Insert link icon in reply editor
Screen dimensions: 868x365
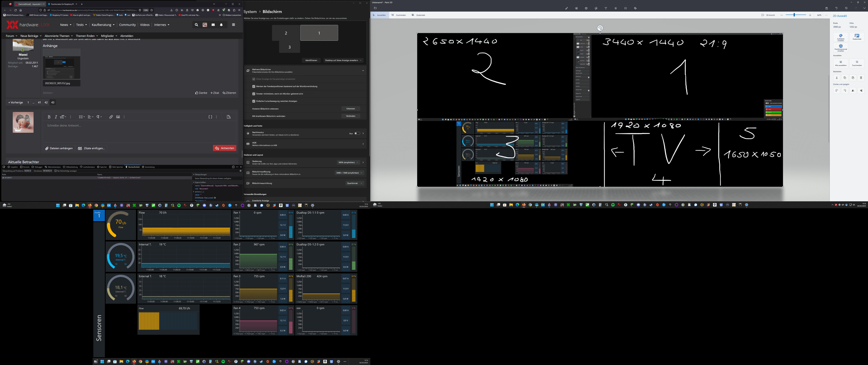coord(111,117)
